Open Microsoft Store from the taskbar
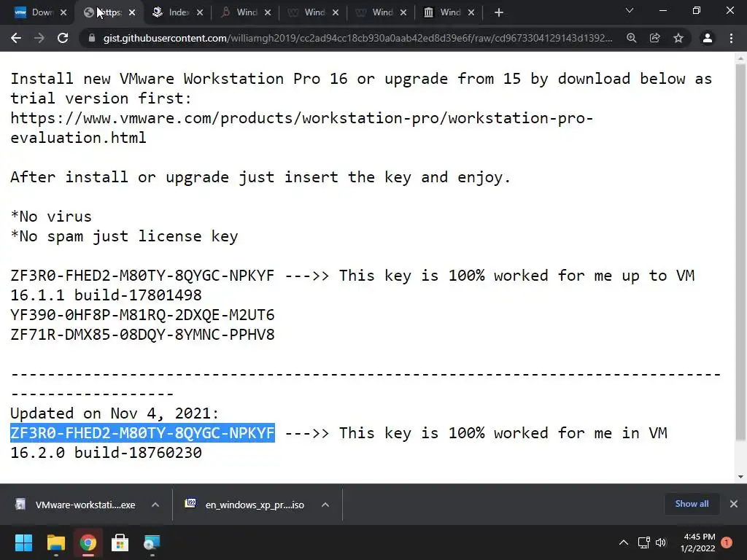This screenshot has height=560, width=747. 120,542
